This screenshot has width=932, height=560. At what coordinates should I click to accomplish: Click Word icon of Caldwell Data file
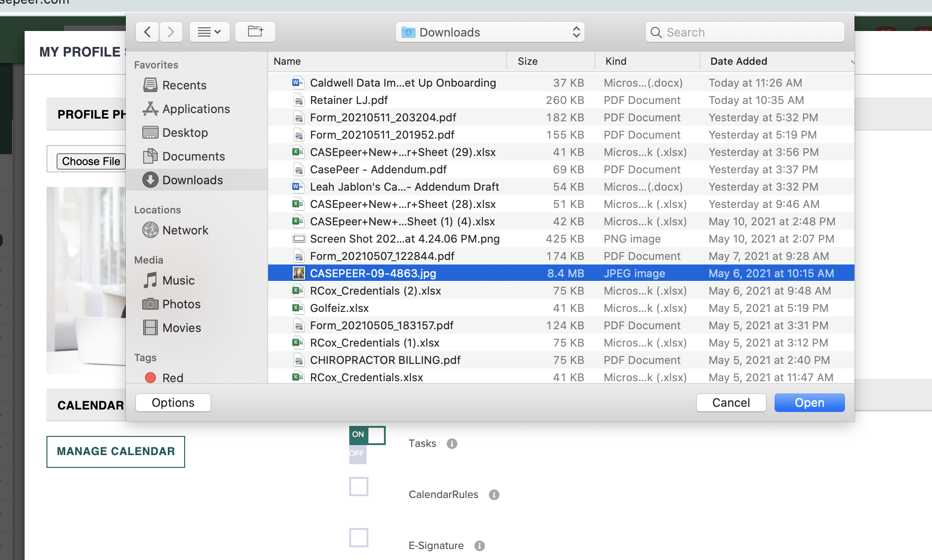pos(298,83)
